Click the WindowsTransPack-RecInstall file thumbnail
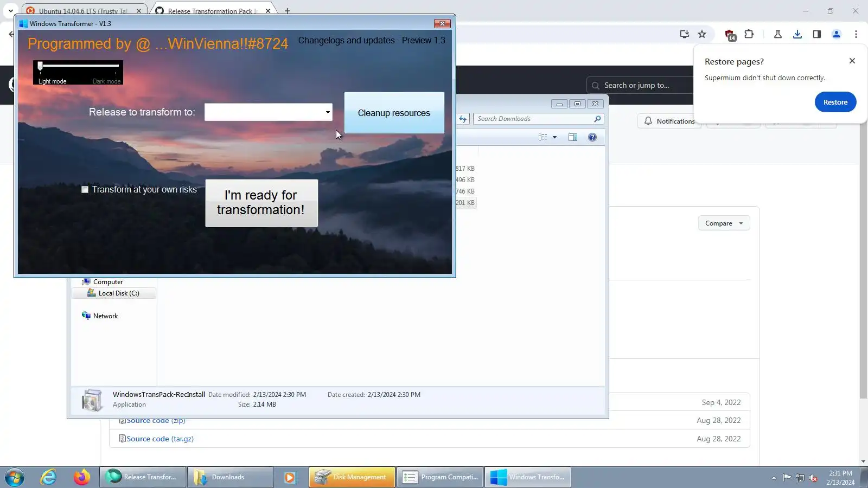 (92, 400)
